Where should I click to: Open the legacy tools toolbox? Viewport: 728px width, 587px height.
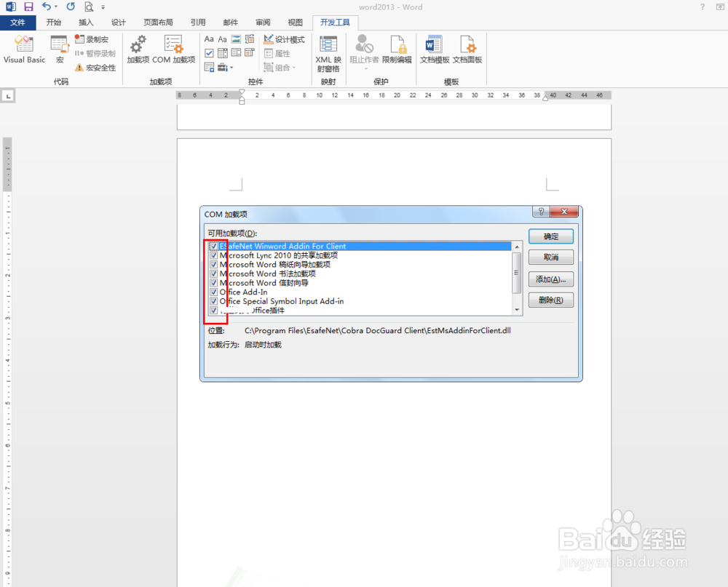coord(223,68)
